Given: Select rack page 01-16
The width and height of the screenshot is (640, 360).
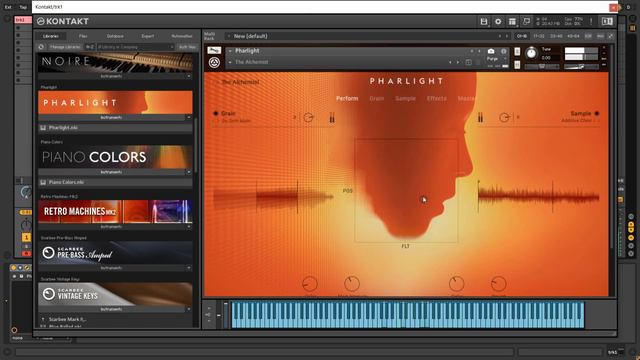Looking at the screenshot, I should [x=522, y=36].
